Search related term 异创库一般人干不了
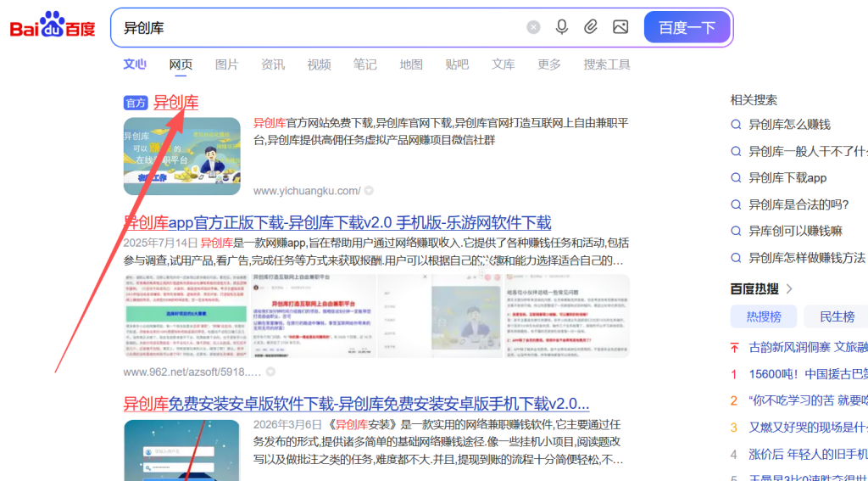The image size is (868, 481). 808,151
